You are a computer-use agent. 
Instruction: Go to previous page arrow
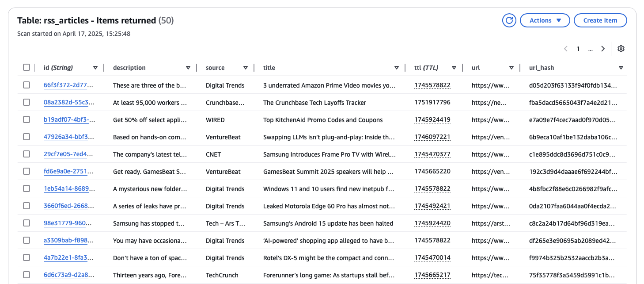pyautogui.click(x=566, y=49)
